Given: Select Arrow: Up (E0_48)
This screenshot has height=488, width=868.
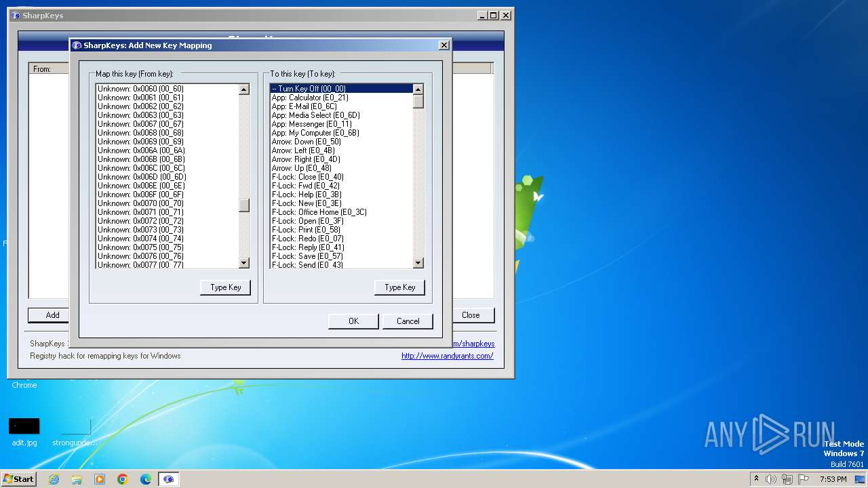Looking at the screenshot, I should pos(341,168).
